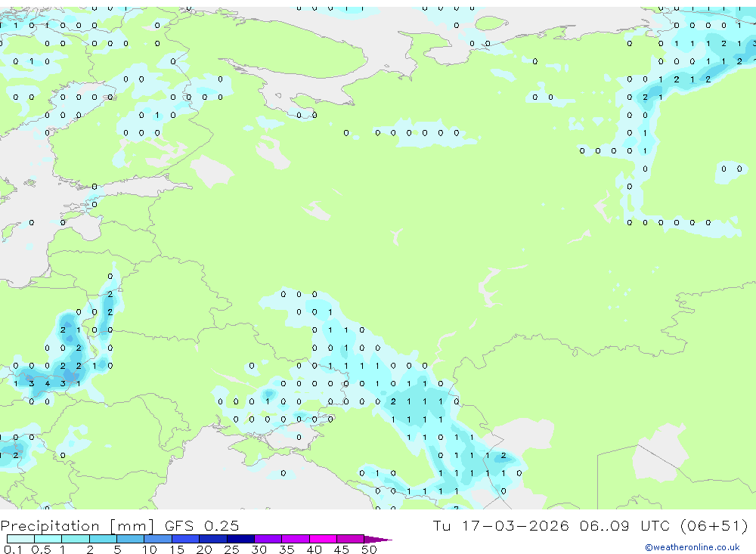
Task: Click the legend label '50'
Action: [x=369, y=549]
